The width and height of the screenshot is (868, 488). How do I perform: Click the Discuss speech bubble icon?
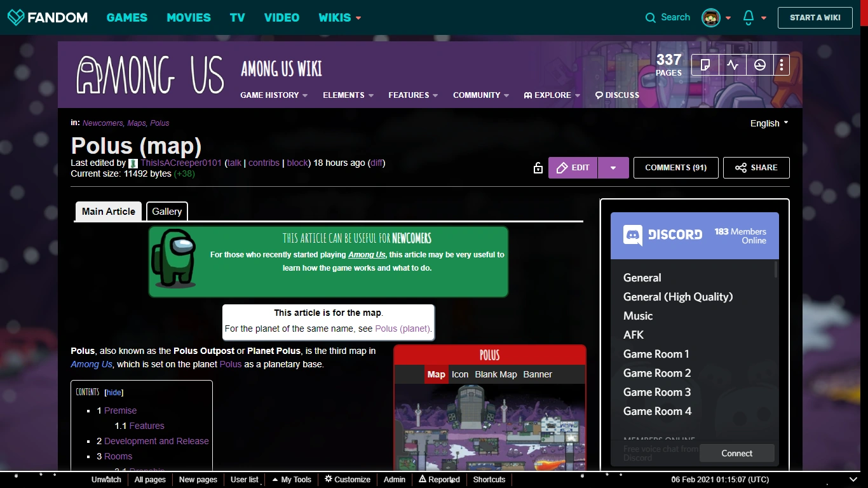point(598,95)
